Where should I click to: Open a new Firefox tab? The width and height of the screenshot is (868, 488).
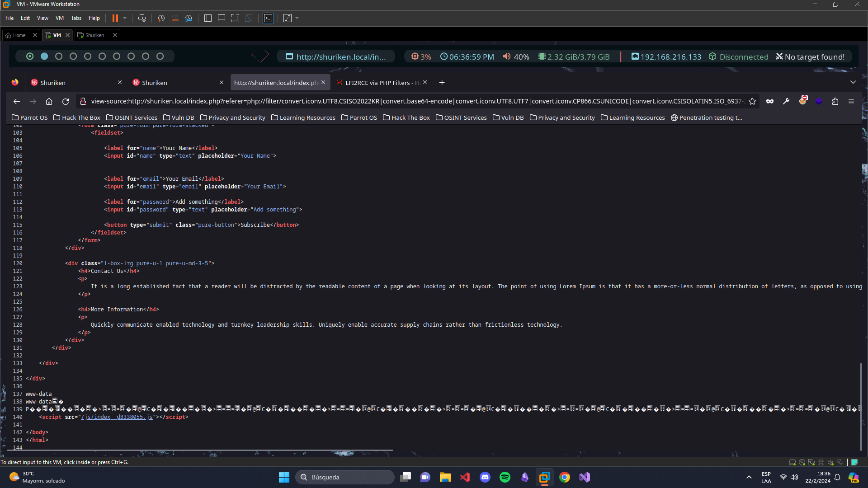pos(442,82)
